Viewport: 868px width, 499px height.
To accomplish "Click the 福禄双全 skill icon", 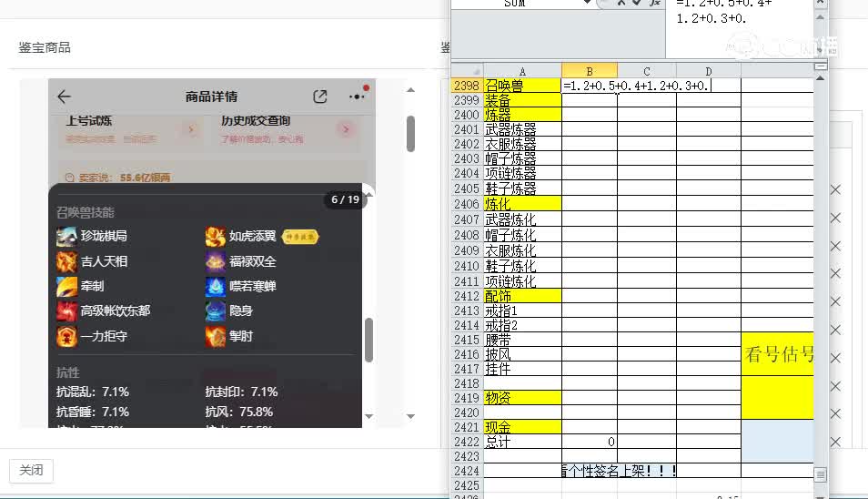I will pos(216,262).
